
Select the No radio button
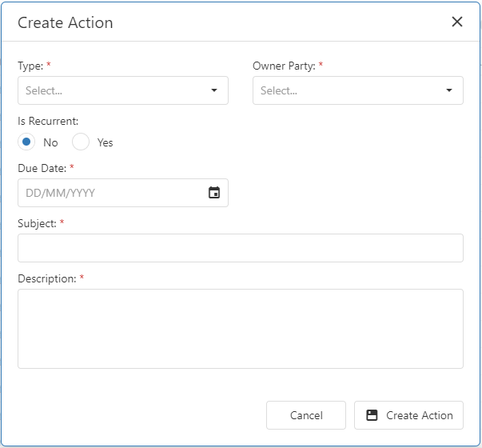[x=26, y=142]
